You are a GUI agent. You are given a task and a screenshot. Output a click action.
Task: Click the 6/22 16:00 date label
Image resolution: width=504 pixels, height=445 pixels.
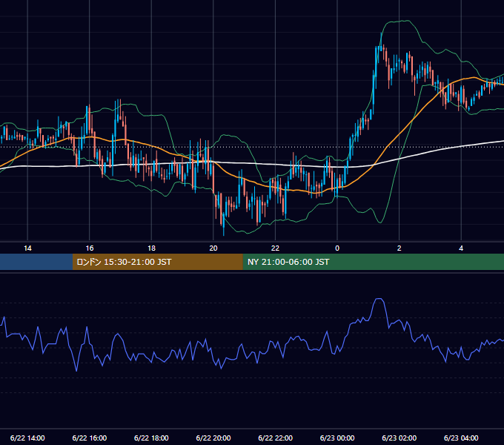click(x=90, y=438)
